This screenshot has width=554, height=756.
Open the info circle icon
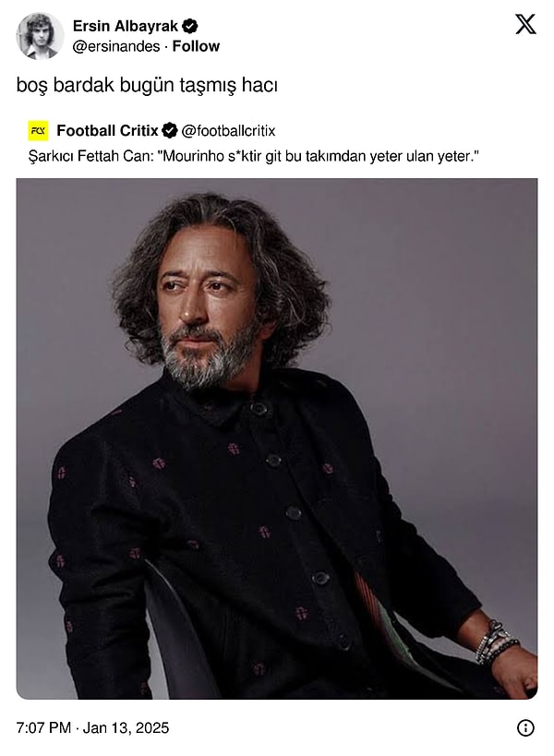(525, 727)
